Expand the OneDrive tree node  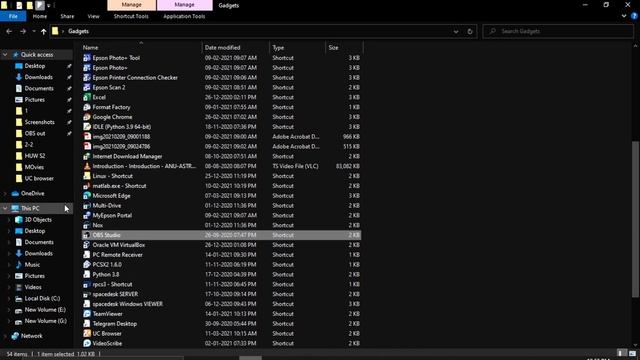pyautogui.click(x=5, y=193)
